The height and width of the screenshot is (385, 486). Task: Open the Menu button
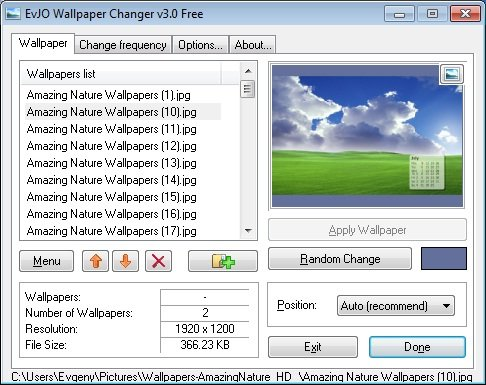coord(47,261)
